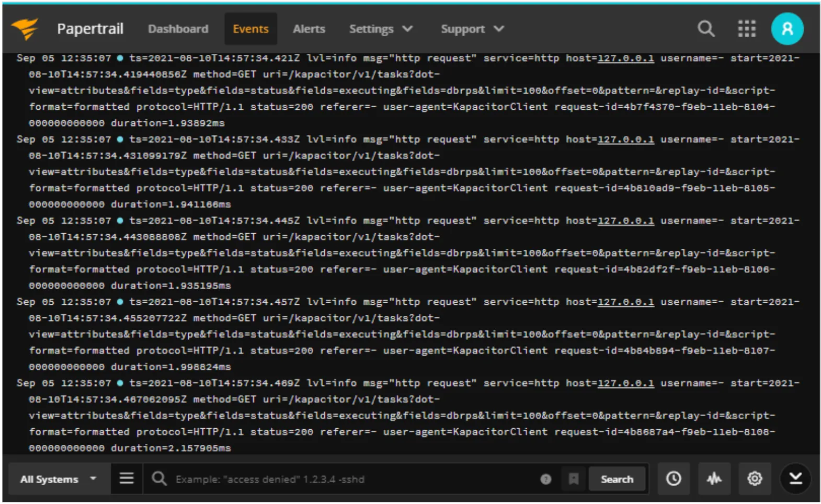Expand the Support dropdown menu
The image size is (821, 504).
click(472, 29)
